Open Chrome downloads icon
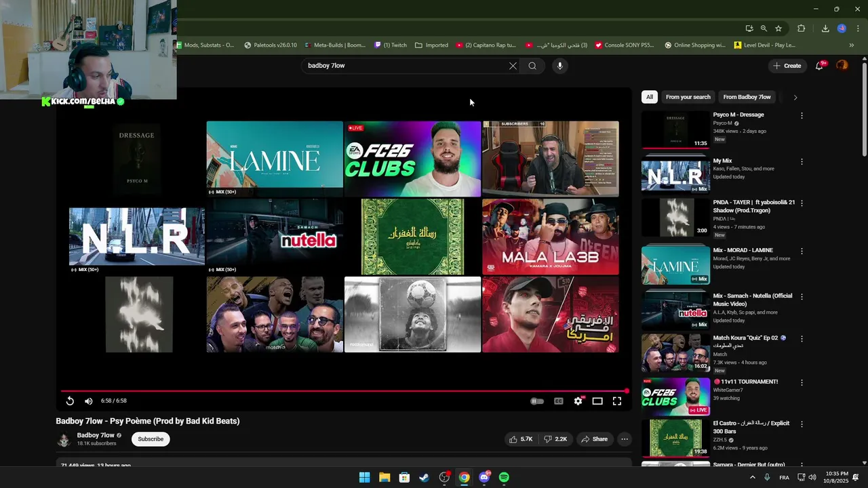The height and width of the screenshot is (488, 868). click(825, 28)
